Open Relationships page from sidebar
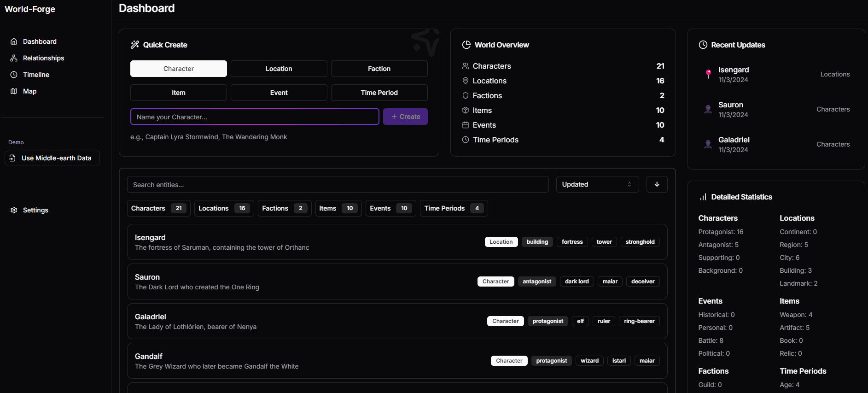Viewport: 868px width, 393px height. (44, 58)
